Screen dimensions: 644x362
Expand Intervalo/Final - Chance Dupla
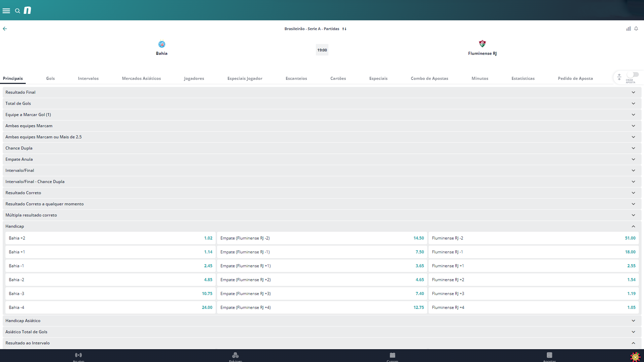(x=322, y=182)
